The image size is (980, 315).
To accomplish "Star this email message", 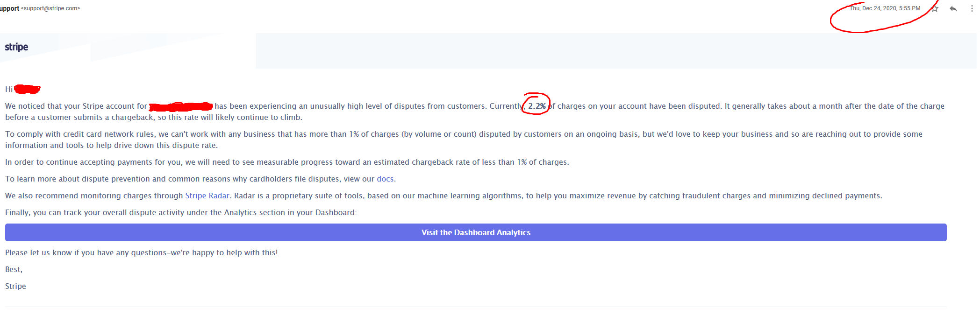I will [x=935, y=8].
